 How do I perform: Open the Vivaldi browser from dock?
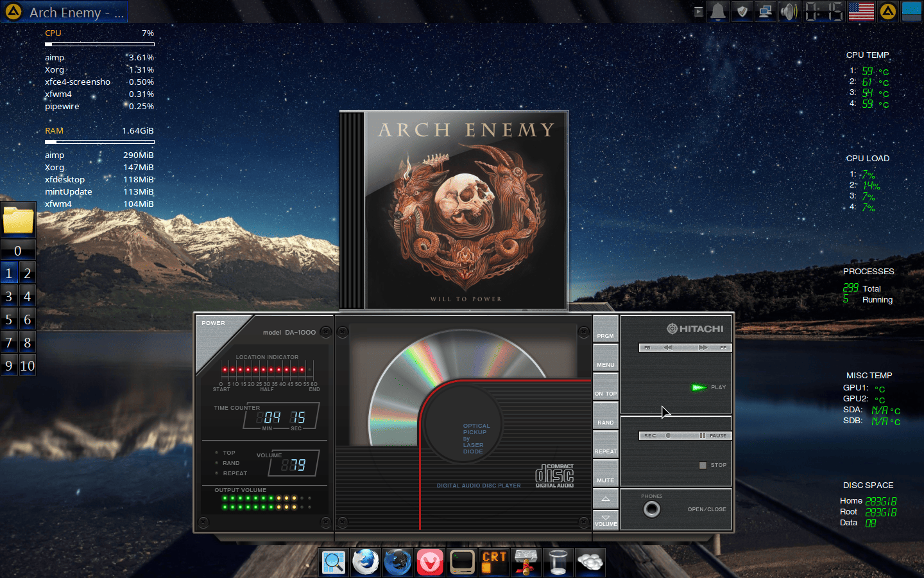(x=430, y=563)
